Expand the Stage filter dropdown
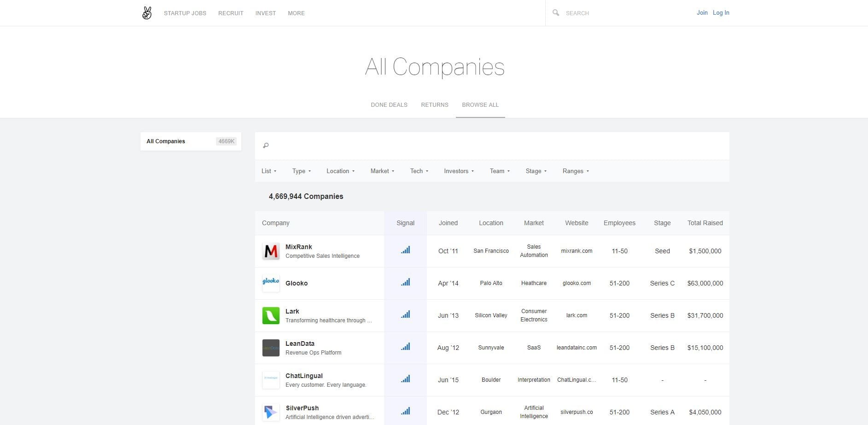868x425 pixels. pos(536,171)
